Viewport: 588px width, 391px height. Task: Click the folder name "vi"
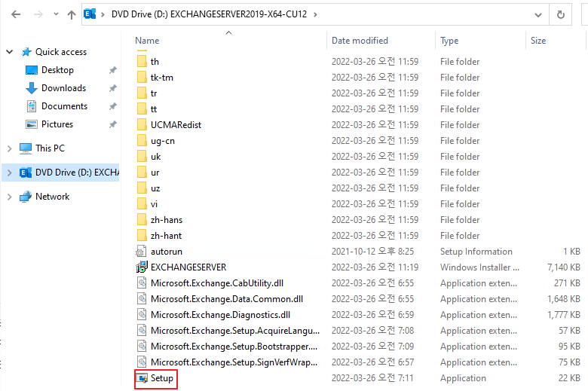[x=154, y=204]
